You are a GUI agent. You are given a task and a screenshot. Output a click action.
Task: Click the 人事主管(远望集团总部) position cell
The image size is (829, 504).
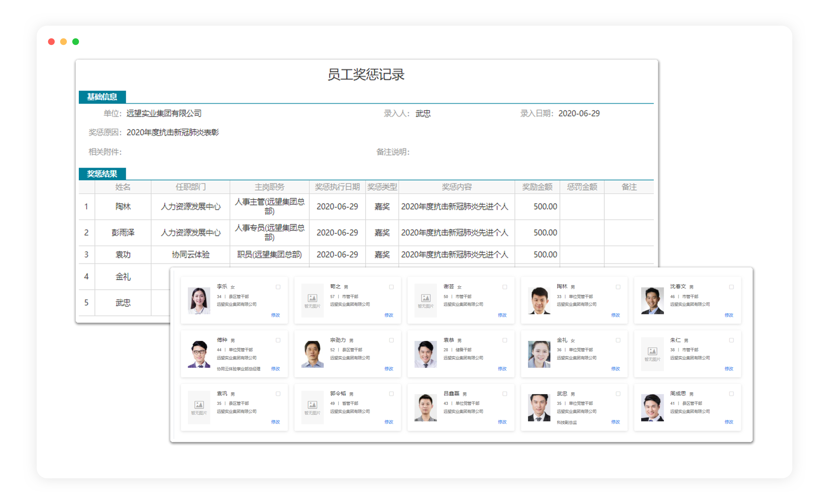point(269,207)
